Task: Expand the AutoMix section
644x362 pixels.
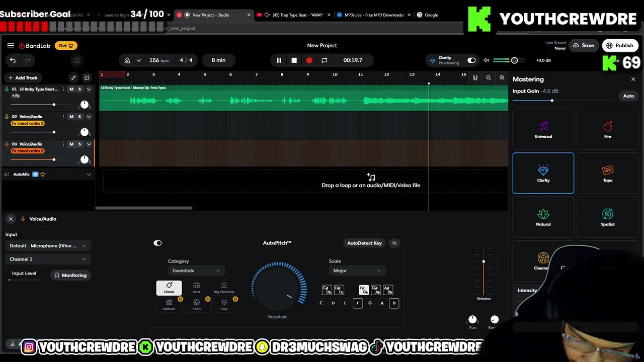Action: pos(89,174)
